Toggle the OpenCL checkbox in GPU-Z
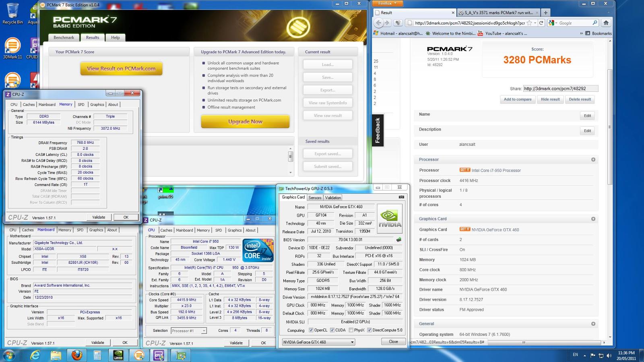 [x=311, y=330]
